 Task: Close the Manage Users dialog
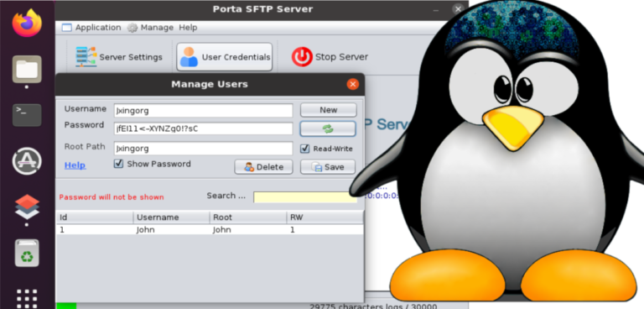coord(352,84)
